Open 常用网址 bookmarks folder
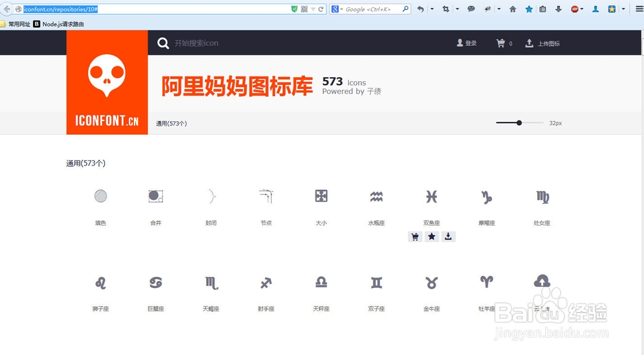This screenshot has width=644, height=355. tap(15, 24)
